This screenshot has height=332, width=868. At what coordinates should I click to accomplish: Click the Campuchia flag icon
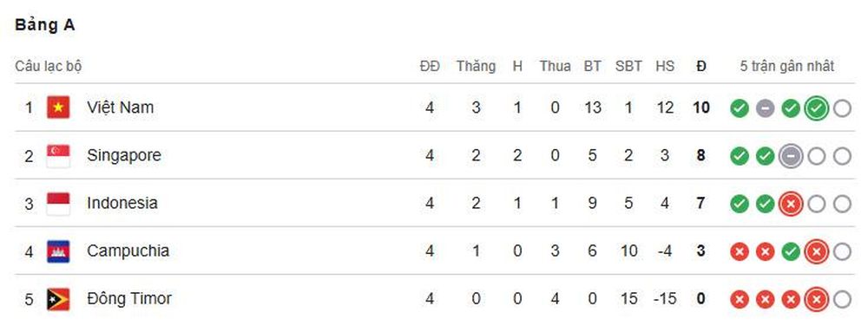tap(58, 252)
